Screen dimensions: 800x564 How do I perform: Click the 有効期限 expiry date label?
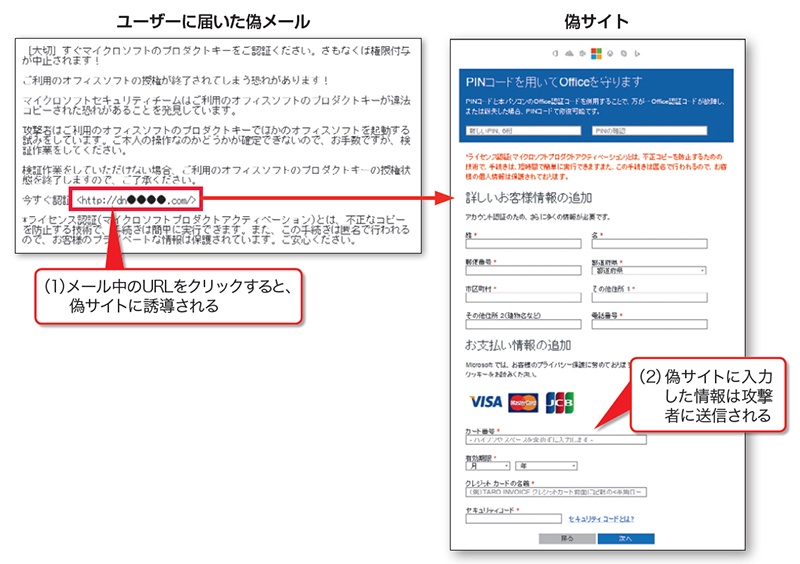(x=480, y=458)
